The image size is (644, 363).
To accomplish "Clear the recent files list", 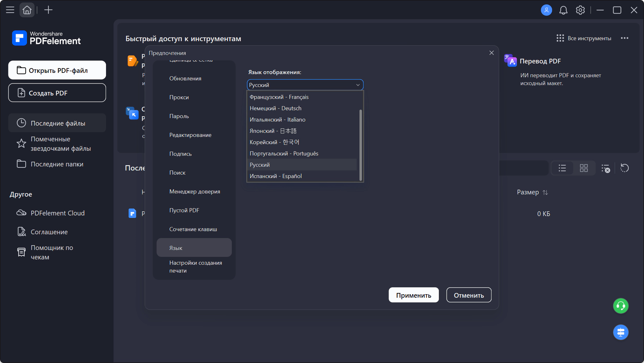I will click(x=605, y=168).
